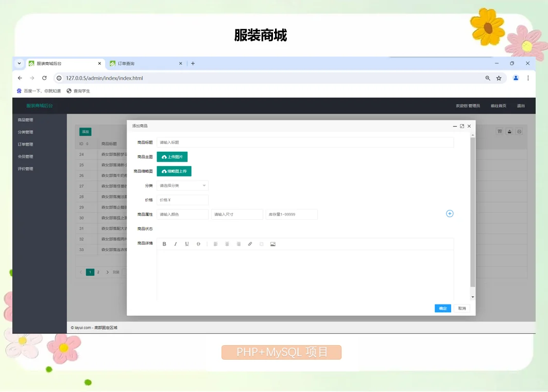548x392 pixels.
Task: Click the 确定 confirm button in the dialog
Action: (x=442, y=308)
